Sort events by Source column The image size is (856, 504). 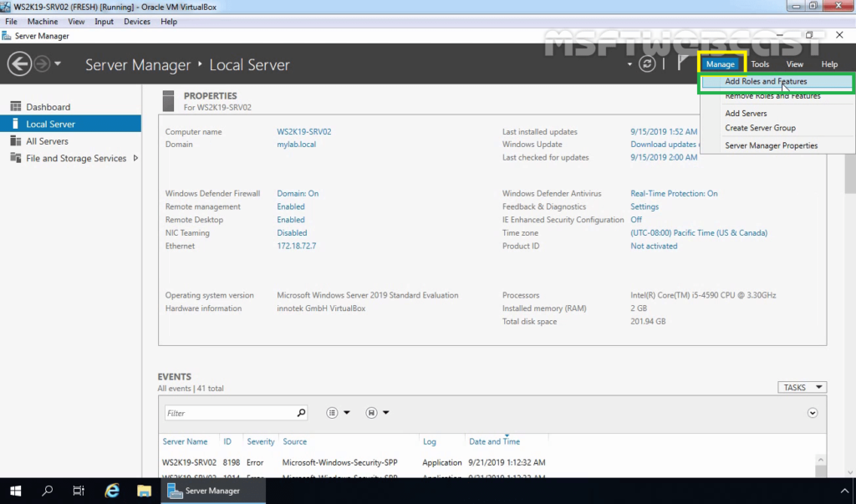[295, 441]
